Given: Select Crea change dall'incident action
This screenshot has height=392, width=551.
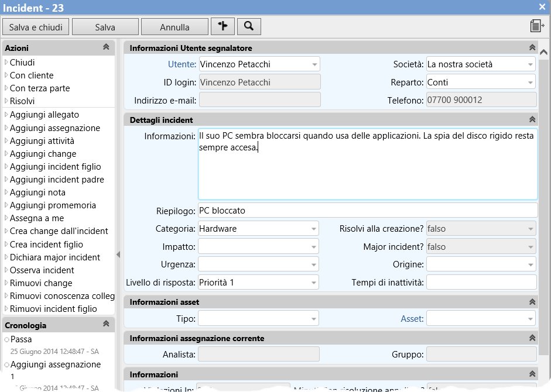Looking at the screenshot, I should [x=59, y=231].
